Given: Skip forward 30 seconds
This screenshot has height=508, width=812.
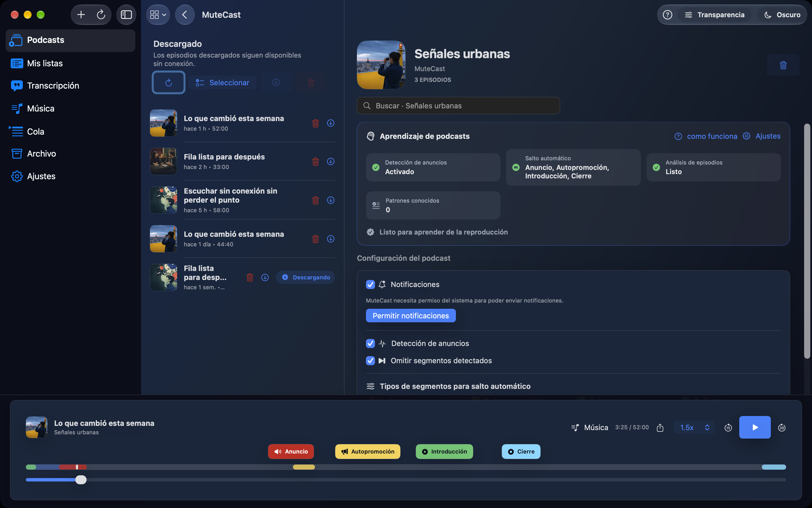Looking at the screenshot, I should point(782,427).
